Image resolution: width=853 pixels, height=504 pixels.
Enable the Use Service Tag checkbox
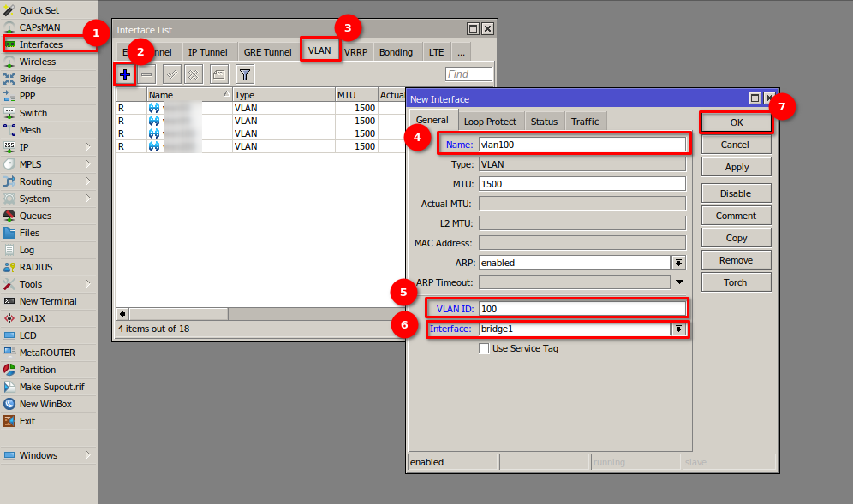click(x=484, y=348)
